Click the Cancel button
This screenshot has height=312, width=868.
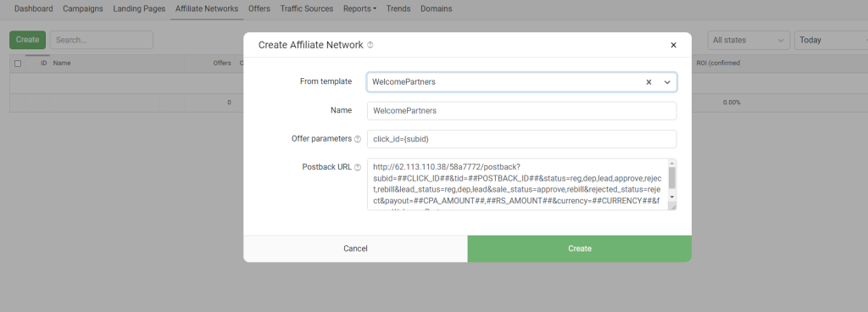355,249
